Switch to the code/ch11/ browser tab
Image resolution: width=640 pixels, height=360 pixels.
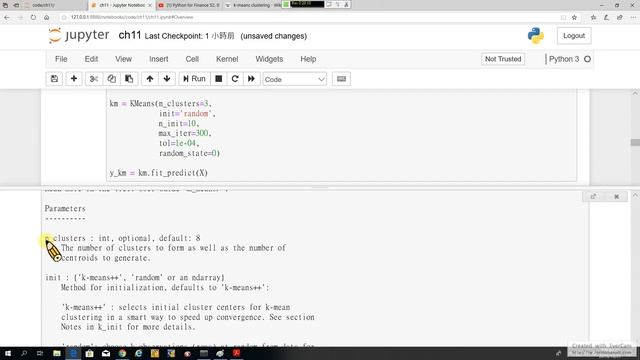coord(43,5)
